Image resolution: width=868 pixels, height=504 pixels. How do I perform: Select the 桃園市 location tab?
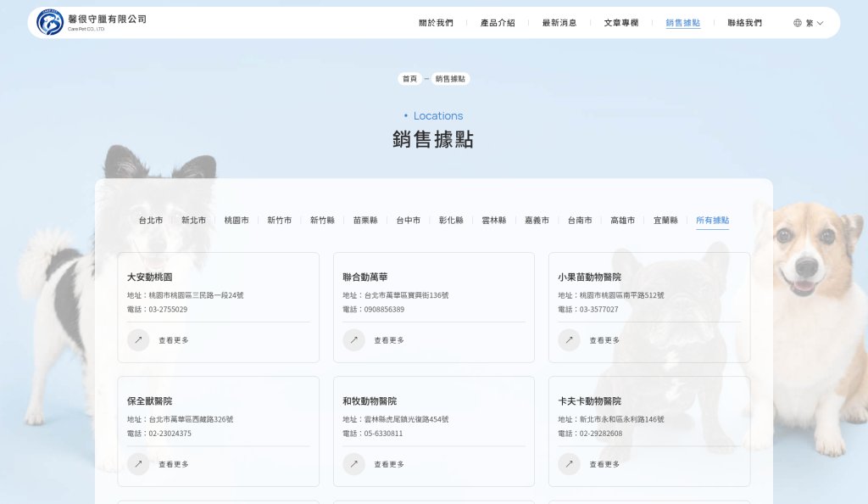point(236,220)
